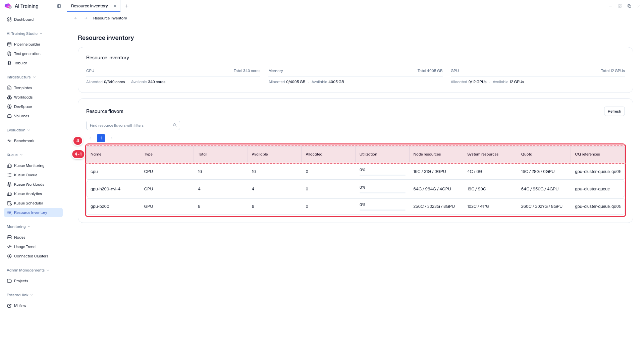Click the DevSpace icon

click(9, 107)
